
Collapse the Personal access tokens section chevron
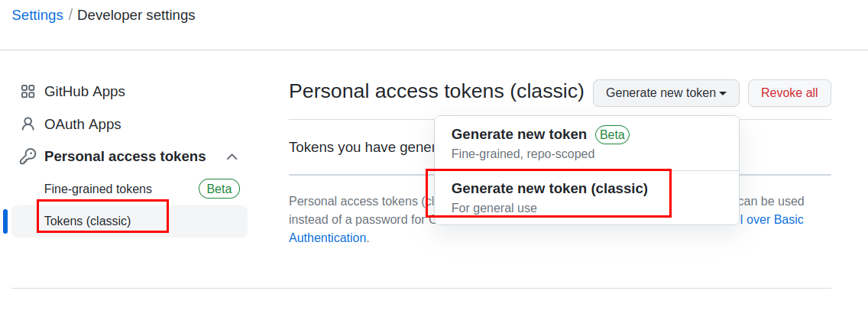click(x=232, y=157)
